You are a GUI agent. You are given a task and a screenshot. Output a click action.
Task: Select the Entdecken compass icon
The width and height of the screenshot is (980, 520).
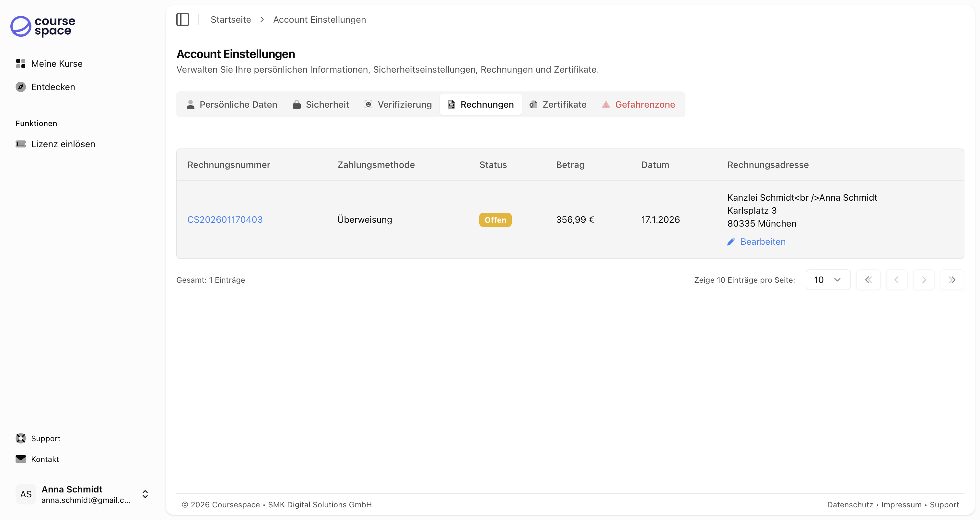[20, 87]
